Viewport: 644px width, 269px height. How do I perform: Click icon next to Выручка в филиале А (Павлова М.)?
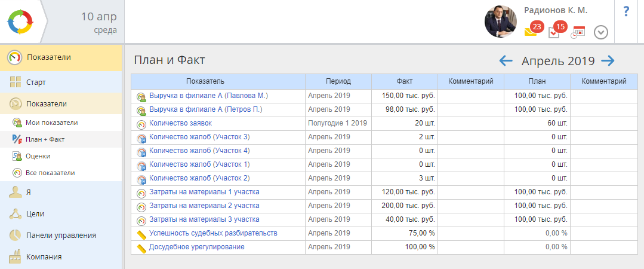pyautogui.click(x=141, y=96)
